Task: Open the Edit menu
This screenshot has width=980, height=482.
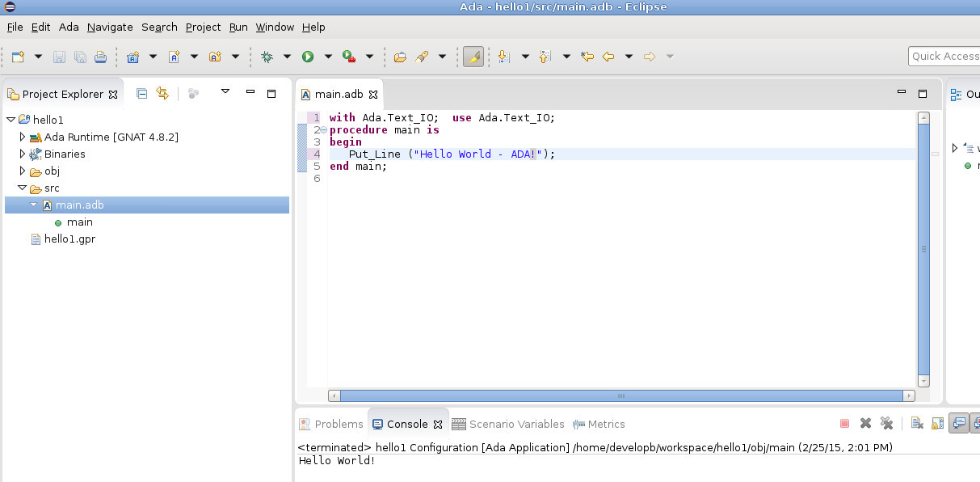Action: pos(40,27)
